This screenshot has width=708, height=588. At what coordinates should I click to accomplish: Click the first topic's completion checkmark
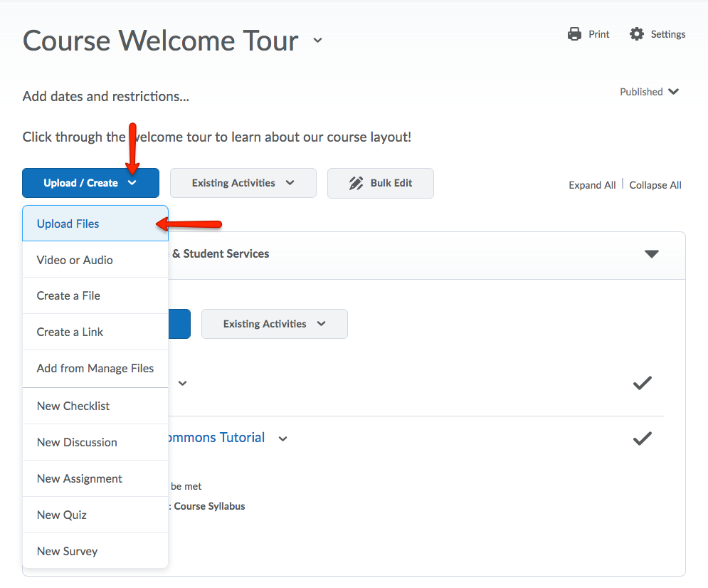pyautogui.click(x=642, y=383)
